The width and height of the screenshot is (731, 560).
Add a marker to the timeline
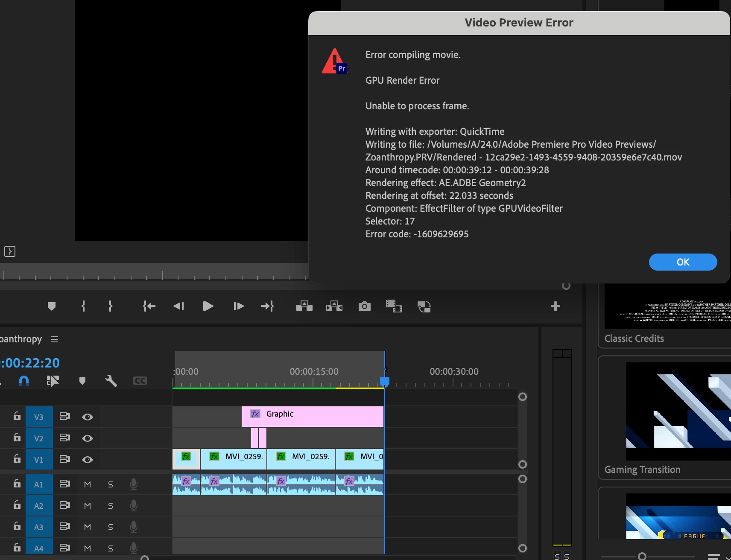[82, 381]
